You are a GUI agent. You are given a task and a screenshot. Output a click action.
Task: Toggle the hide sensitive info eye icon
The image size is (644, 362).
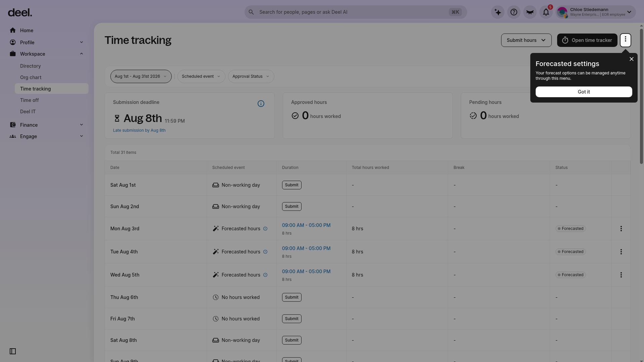point(530,12)
